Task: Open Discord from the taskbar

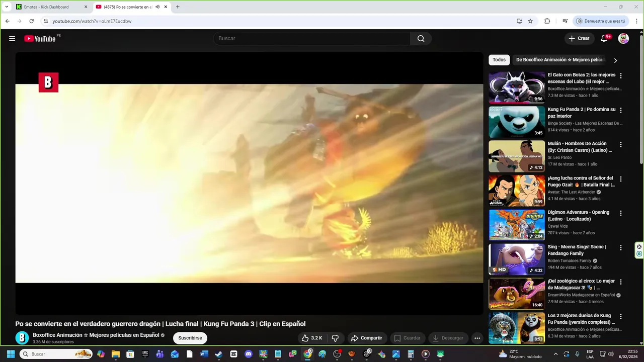Action: (249, 354)
